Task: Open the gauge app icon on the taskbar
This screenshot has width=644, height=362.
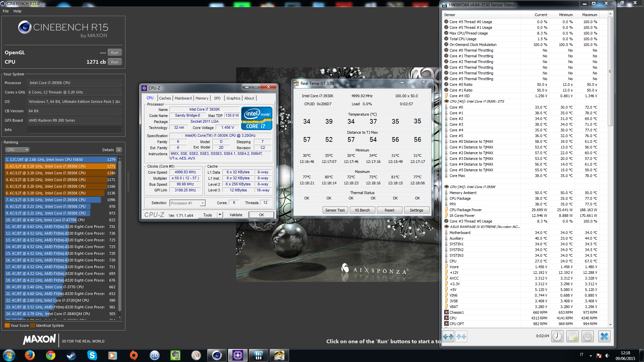Action: 196,355
